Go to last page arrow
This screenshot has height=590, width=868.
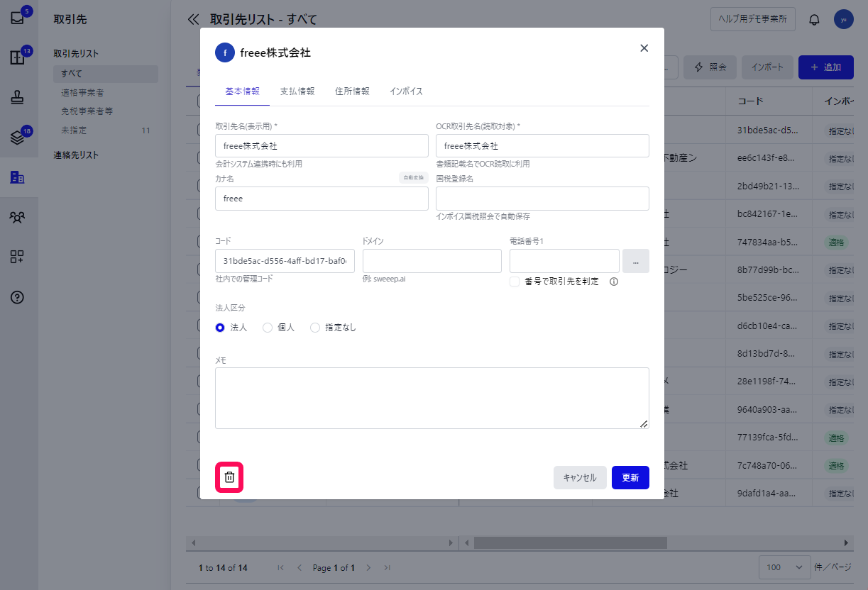[x=387, y=568]
